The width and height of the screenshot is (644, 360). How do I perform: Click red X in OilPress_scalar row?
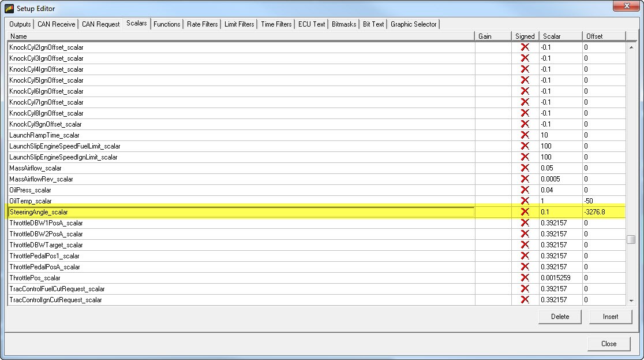click(525, 190)
